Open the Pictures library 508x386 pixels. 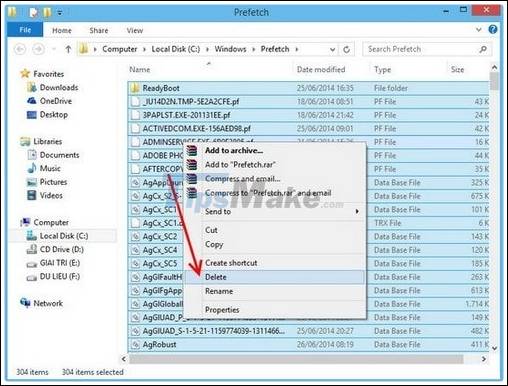coord(53,182)
